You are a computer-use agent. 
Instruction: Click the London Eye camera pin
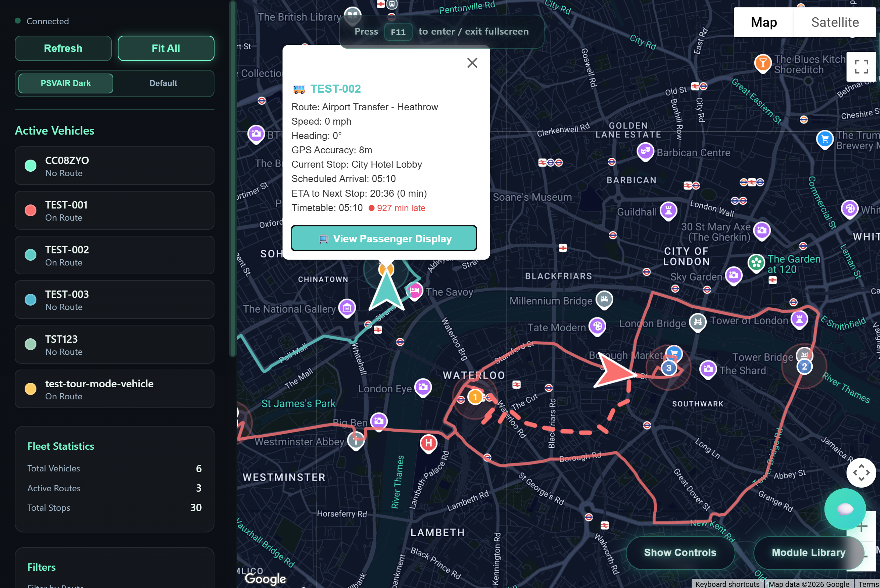click(423, 387)
